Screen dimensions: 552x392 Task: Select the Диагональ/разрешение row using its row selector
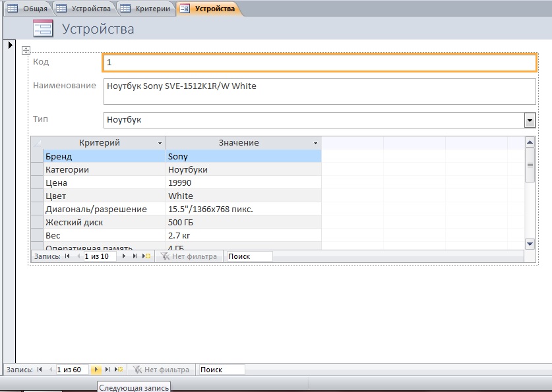pyautogui.click(x=37, y=209)
